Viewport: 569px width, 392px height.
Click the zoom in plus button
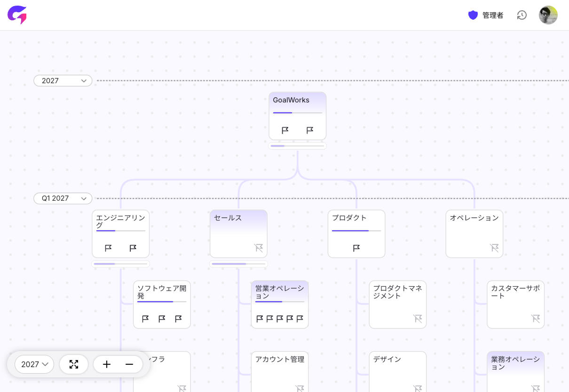pyautogui.click(x=107, y=364)
